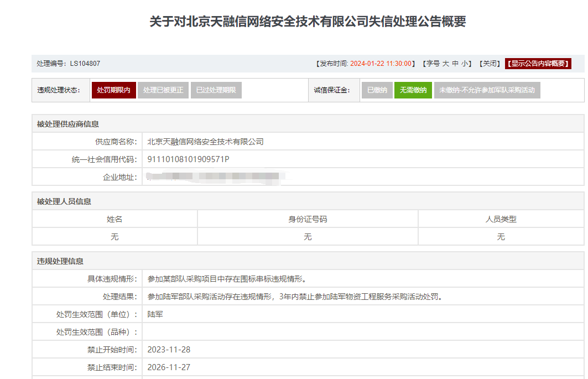This screenshot has height=379, width=588.
Task: Click the 无 cell under 姓名
Action: (115, 237)
